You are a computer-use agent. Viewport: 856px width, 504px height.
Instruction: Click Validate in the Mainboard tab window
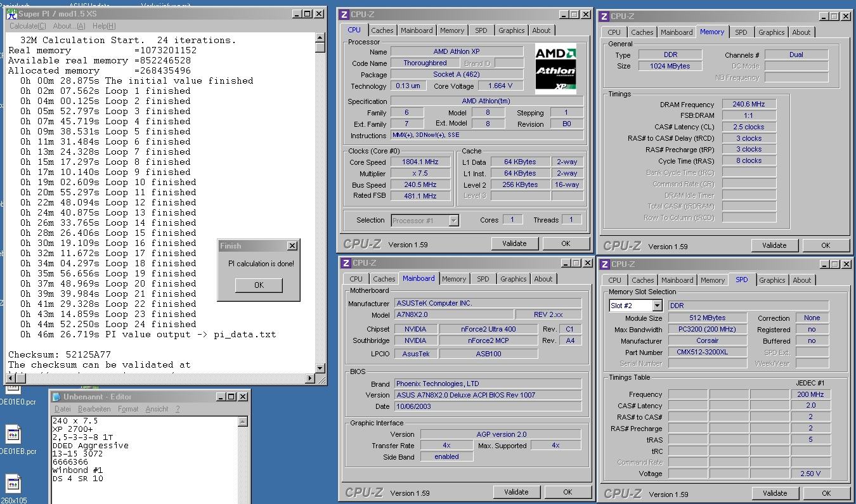(x=516, y=492)
